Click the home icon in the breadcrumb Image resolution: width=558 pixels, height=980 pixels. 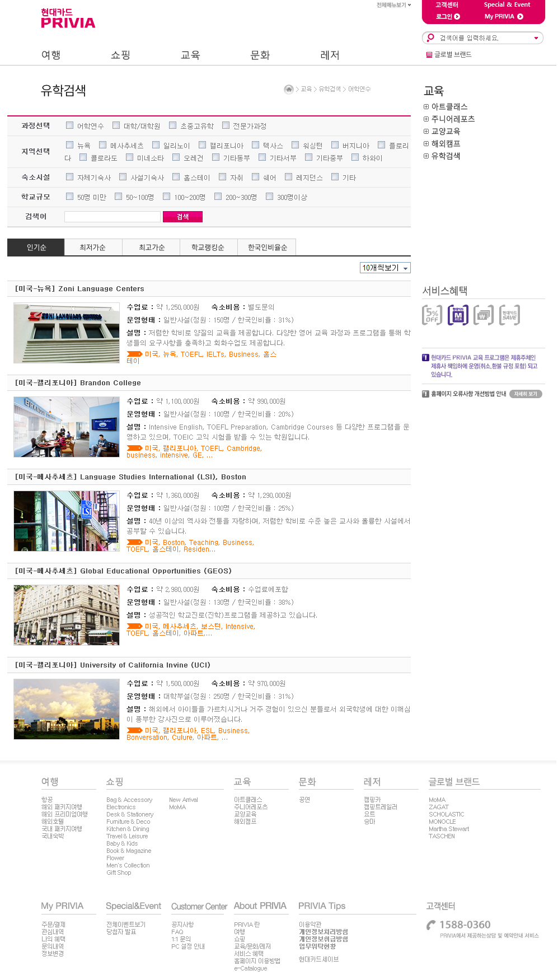289,89
